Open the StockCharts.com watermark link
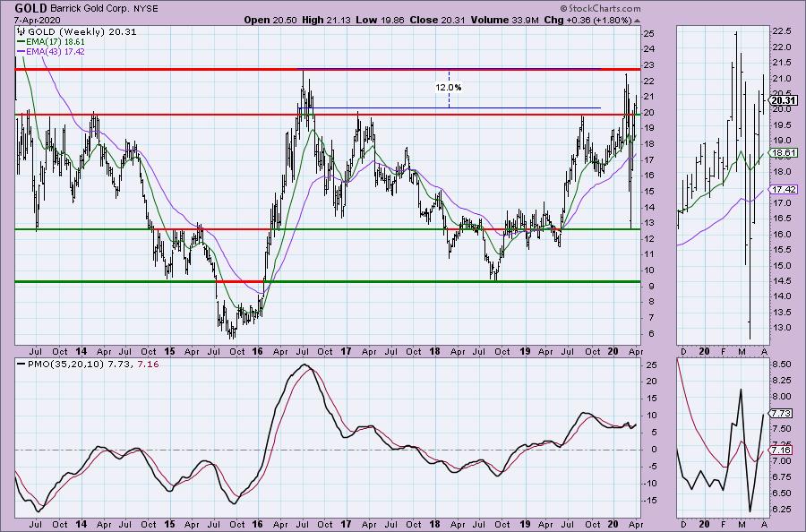The width and height of the screenshot is (806, 532). (x=604, y=8)
